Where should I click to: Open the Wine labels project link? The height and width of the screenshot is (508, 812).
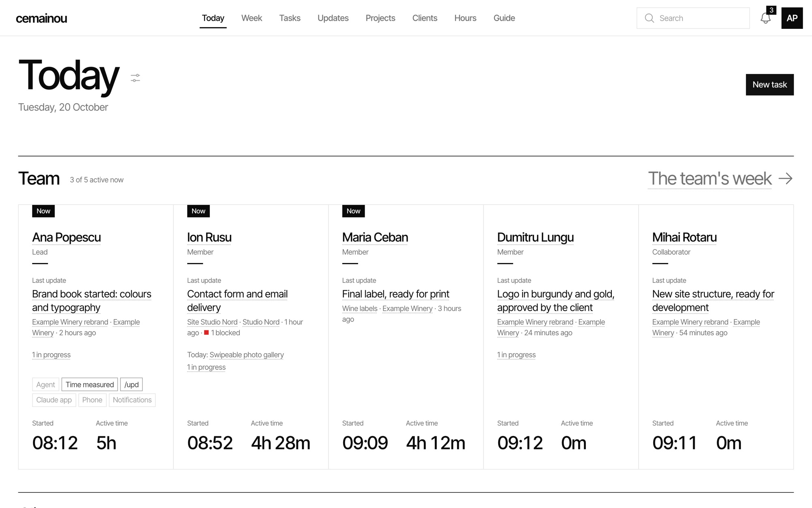click(x=360, y=308)
